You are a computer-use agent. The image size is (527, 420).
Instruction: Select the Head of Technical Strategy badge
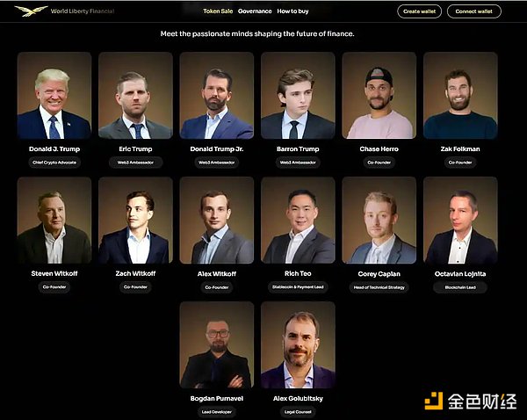tap(379, 287)
